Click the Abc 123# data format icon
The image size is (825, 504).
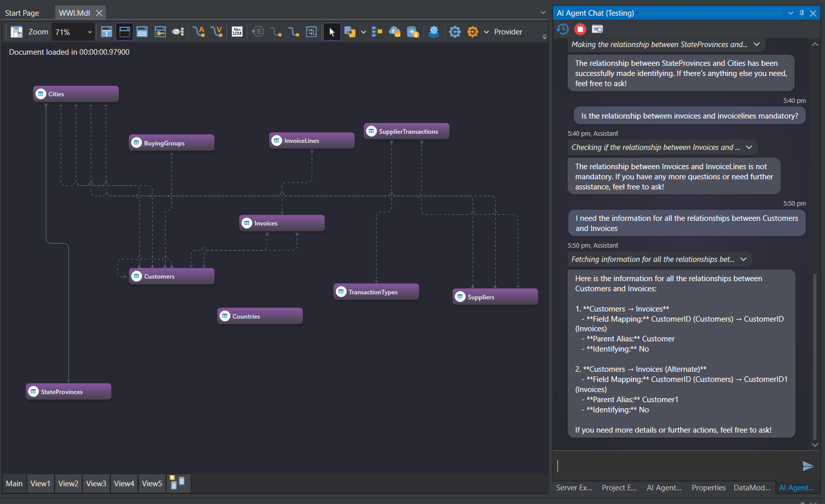pos(237,32)
